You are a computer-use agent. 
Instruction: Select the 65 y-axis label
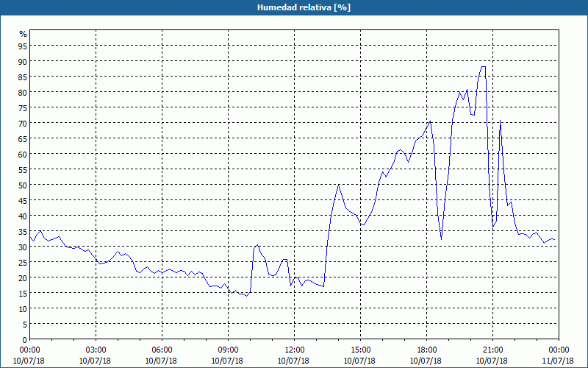[23, 138]
